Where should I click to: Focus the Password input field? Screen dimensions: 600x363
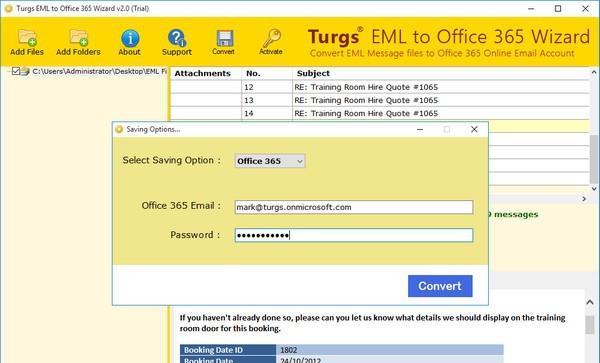pos(354,235)
